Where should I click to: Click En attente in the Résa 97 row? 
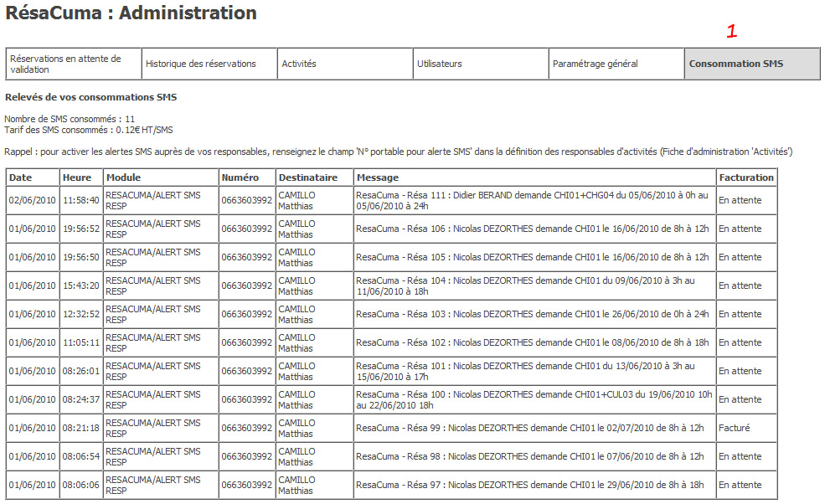coord(746,485)
